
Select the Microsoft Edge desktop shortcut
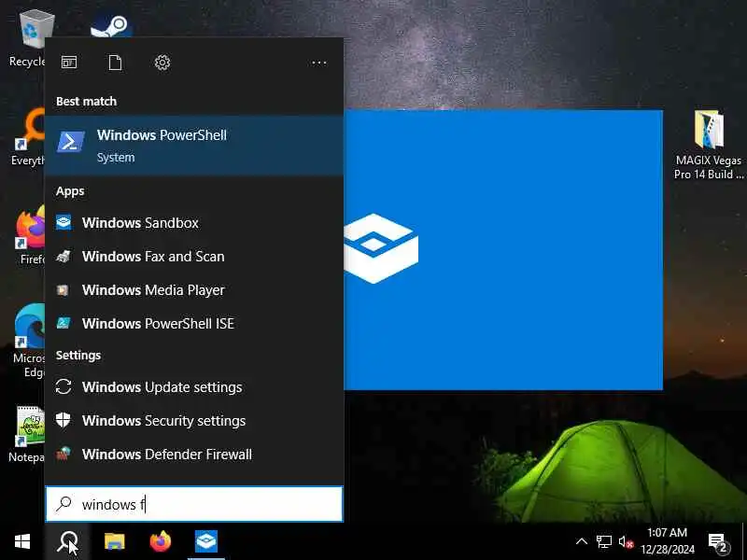point(29,342)
